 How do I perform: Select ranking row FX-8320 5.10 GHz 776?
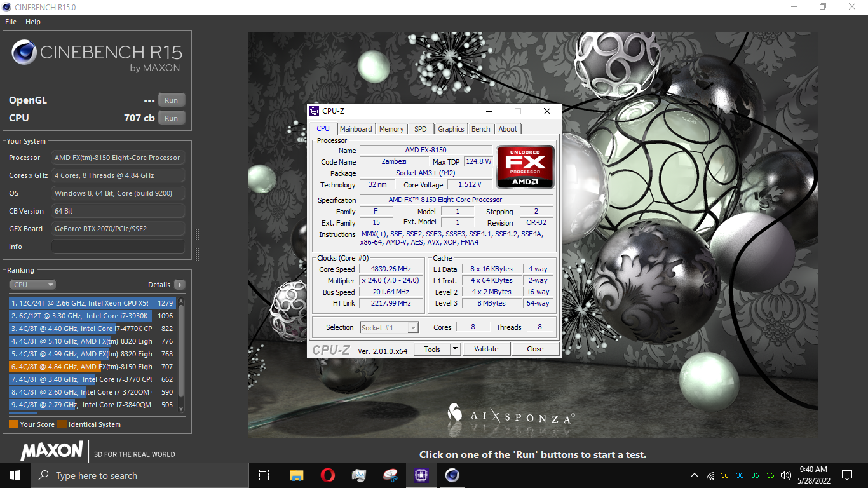92,341
